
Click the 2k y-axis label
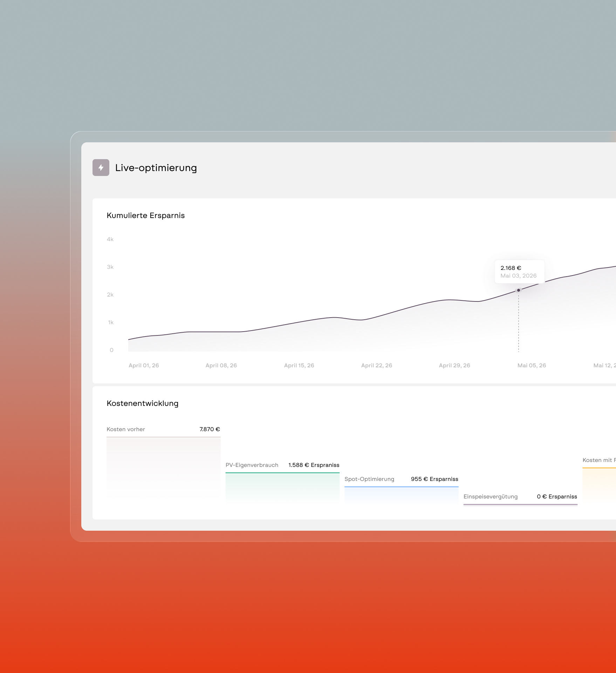point(110,295)
